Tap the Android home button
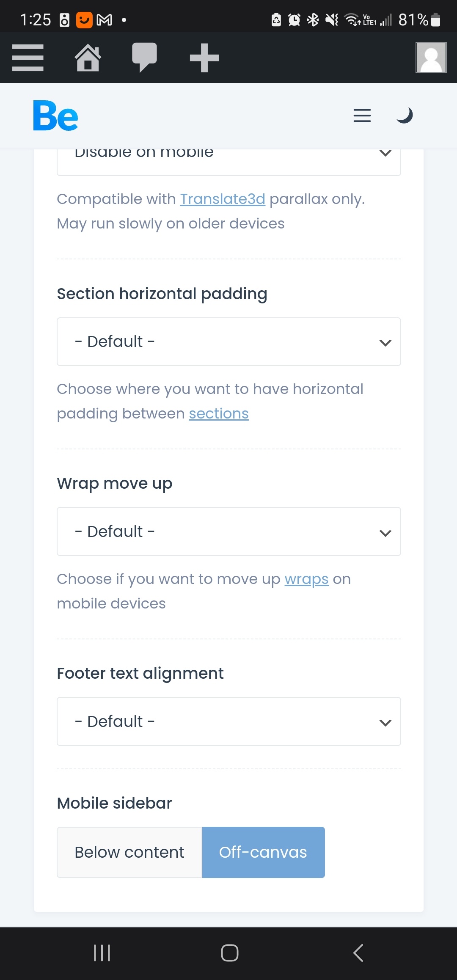This screenshot has height=980, width=457. [x=230, y=953]
